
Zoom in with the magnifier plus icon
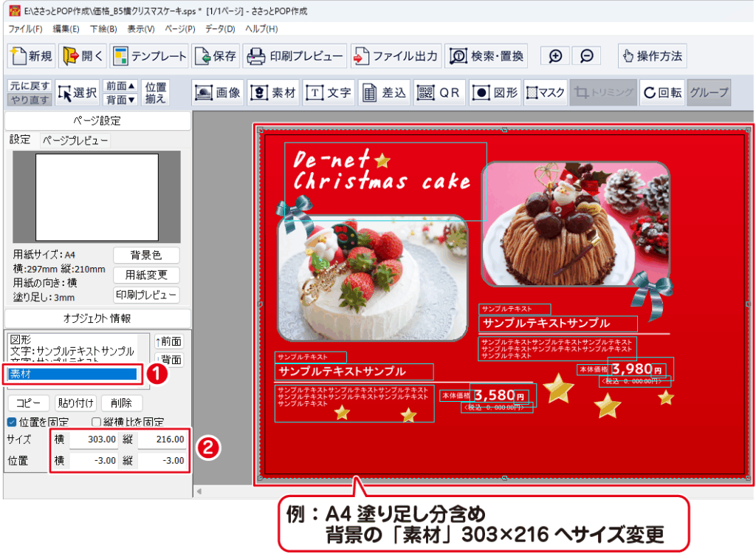[x=555, y=56]
